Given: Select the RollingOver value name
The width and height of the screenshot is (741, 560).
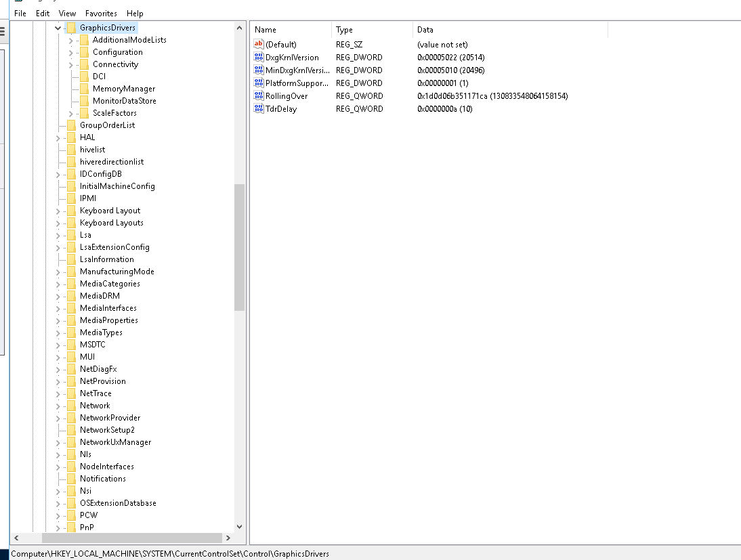Looking at the screenshot, I should 287,96.
